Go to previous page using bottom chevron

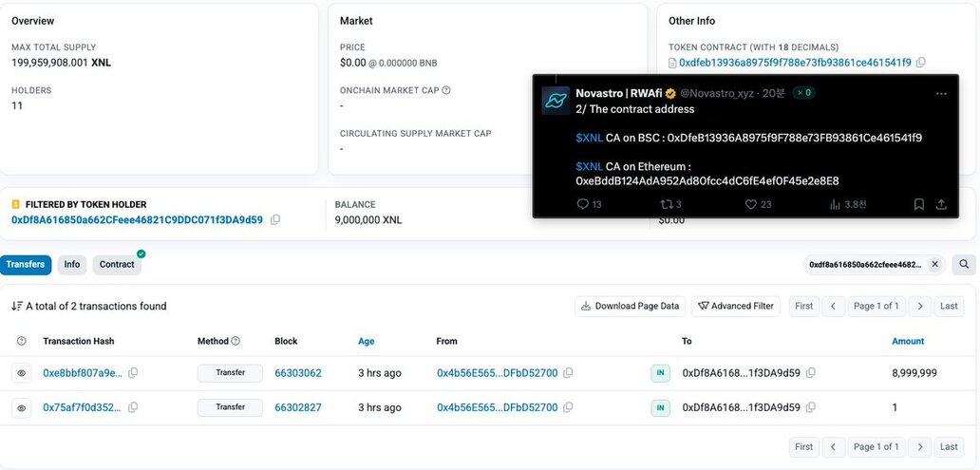(x=832, y=446)
